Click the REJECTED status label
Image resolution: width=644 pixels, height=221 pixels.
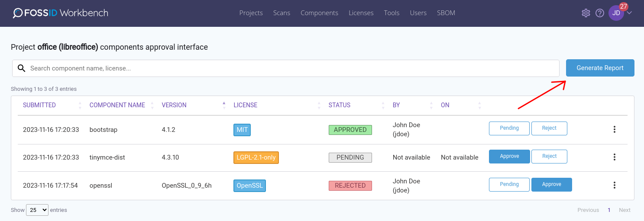point(350,186)
